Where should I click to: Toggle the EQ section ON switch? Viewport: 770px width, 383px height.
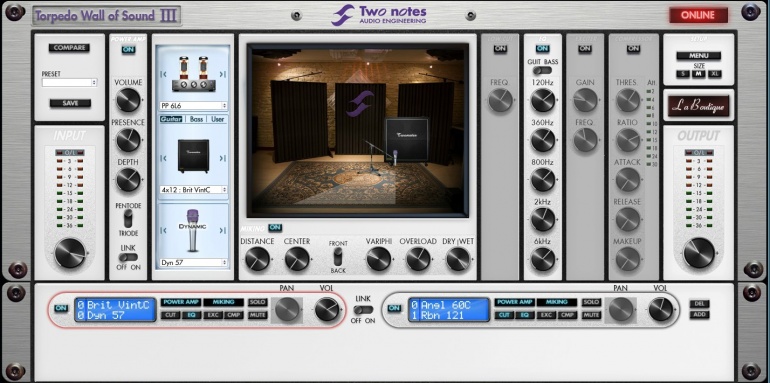pyautogui.click(x=542, y=49)
